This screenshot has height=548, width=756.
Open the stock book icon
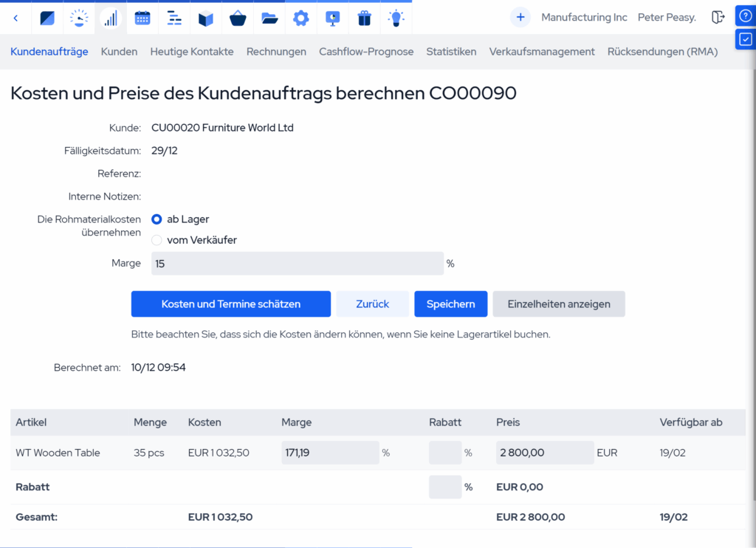pos(206,18)
